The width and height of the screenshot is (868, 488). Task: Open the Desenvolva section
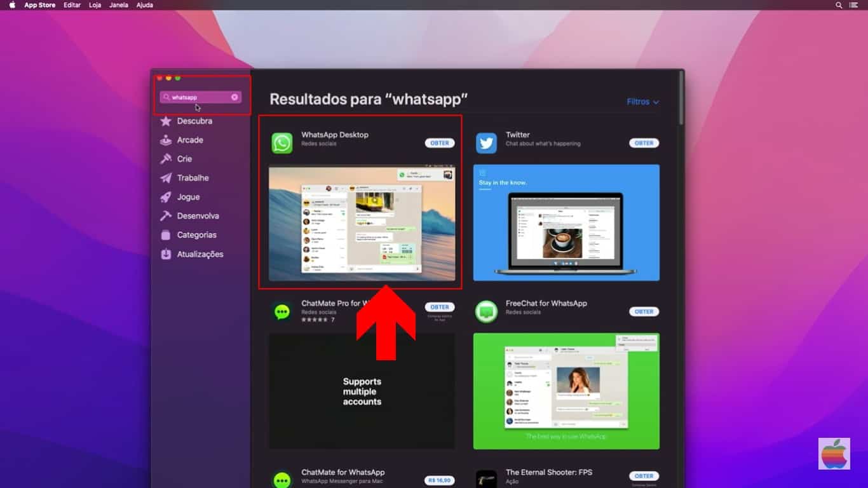tap(198, 216)
